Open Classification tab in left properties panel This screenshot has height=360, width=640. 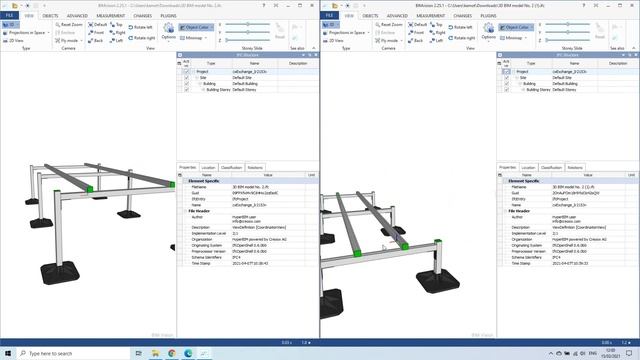(x=231, y=168)
